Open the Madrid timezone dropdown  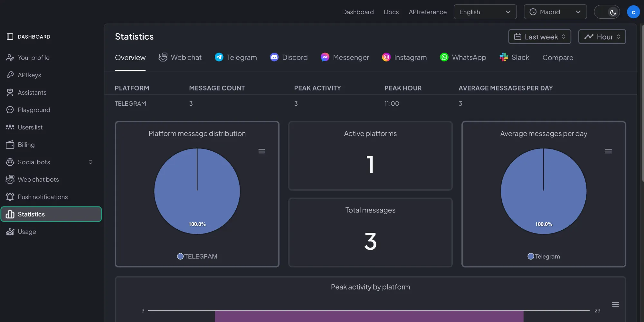(x=555, y=12)
